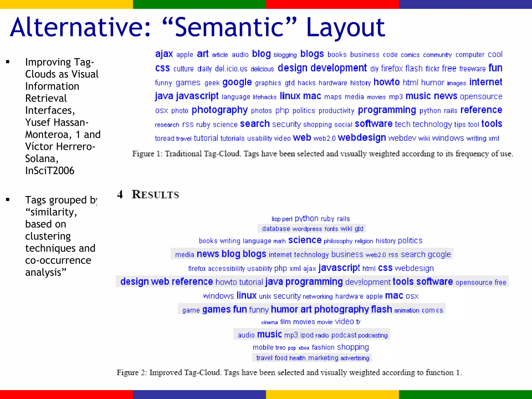Select the "psp" tag
This screenshot has height=399, width=532.
pyautogui.click(x=292, y=348)
